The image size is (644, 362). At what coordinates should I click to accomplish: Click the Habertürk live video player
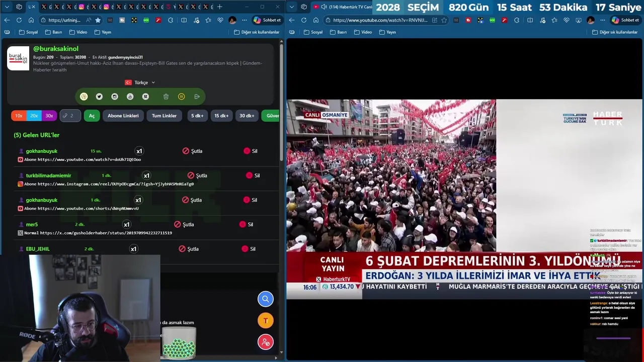click(464, 199)
